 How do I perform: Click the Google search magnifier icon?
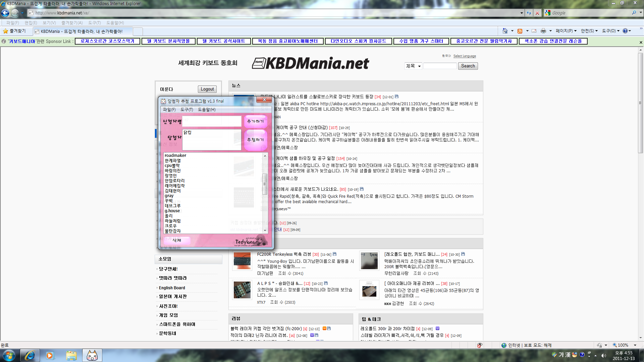click(x=634, y=13)
